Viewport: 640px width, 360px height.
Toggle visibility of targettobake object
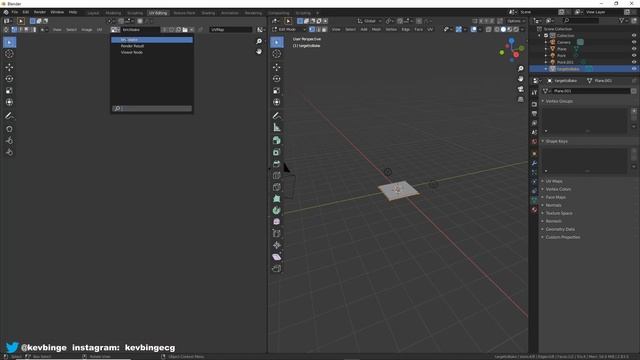pyautogui.click(x=634, y=69)
